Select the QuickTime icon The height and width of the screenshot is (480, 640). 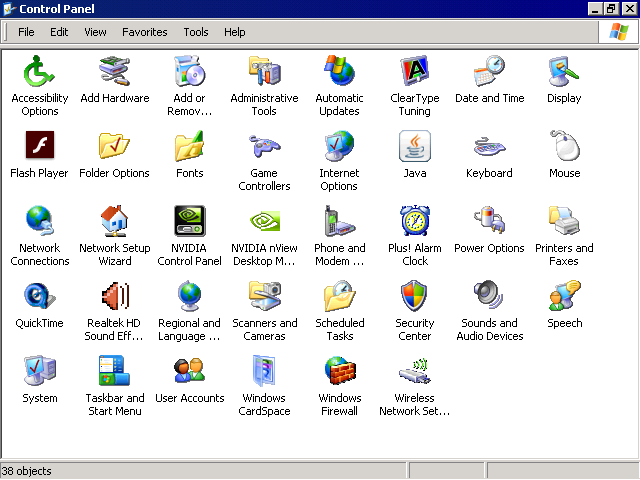point(39,296)
